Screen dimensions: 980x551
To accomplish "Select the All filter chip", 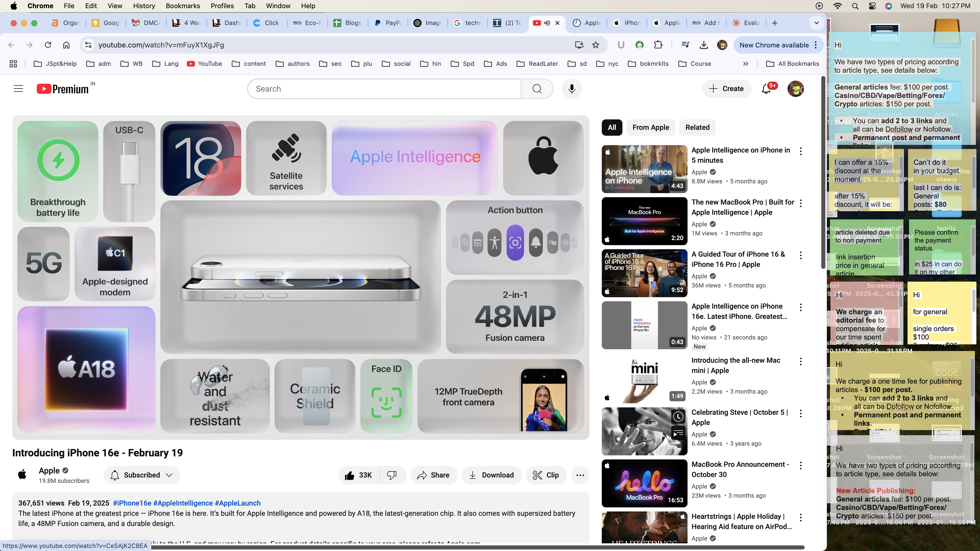I will coord(612,127).
